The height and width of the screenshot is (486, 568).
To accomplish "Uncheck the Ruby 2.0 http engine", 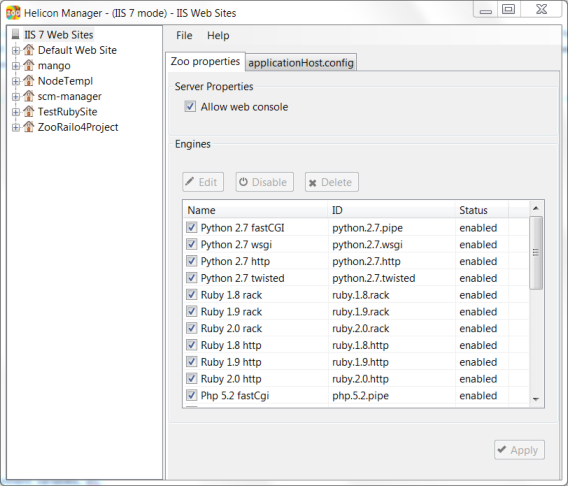I will 192,378.
